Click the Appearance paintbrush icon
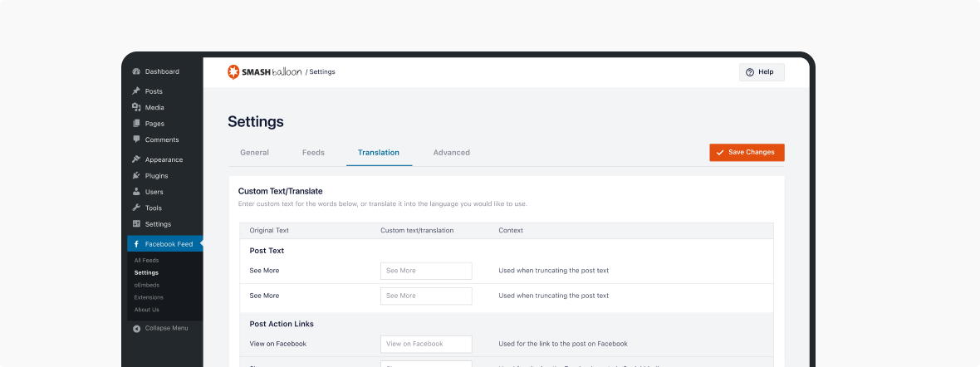The image size is (980, 367). click(136, 159)
